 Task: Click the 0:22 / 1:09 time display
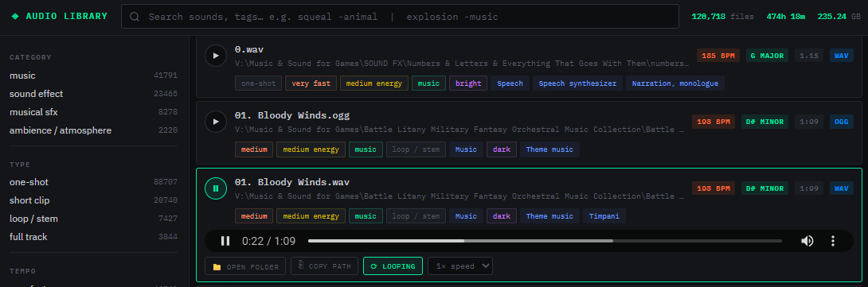268,241
